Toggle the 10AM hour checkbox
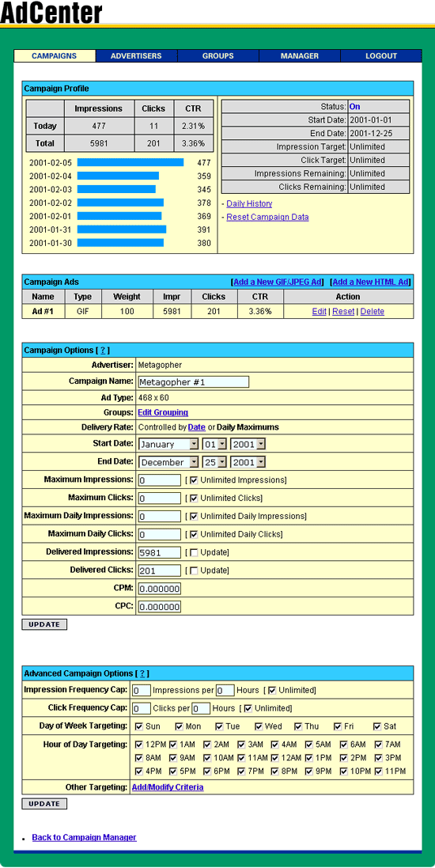 207,758
